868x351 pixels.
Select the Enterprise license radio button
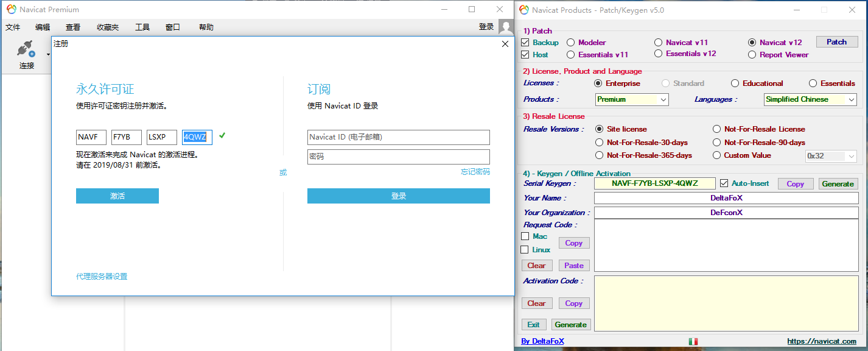click(x=598, y=83)
